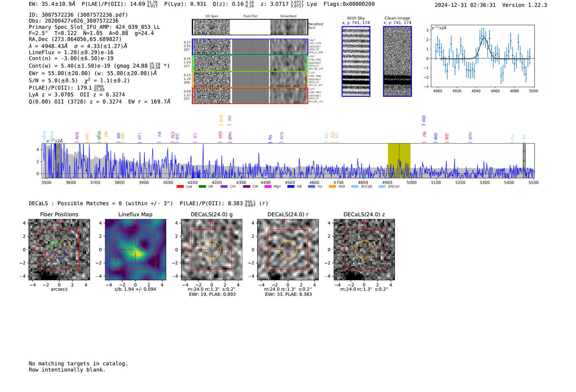Click the Flags:0x00000200 text
Screen dimensions: 576x392
point(349,4)
